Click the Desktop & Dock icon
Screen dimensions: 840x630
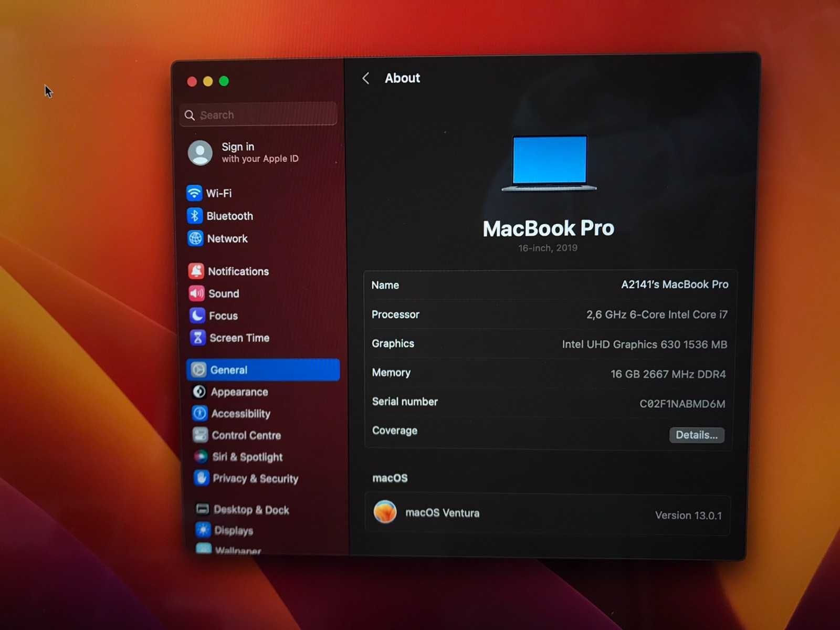point(203,509)
